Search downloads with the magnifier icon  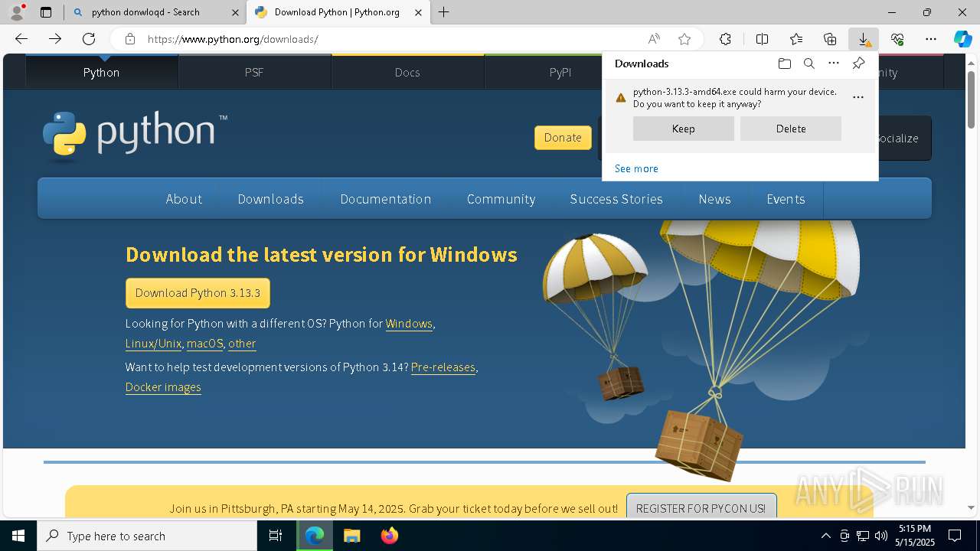point(809,64)
